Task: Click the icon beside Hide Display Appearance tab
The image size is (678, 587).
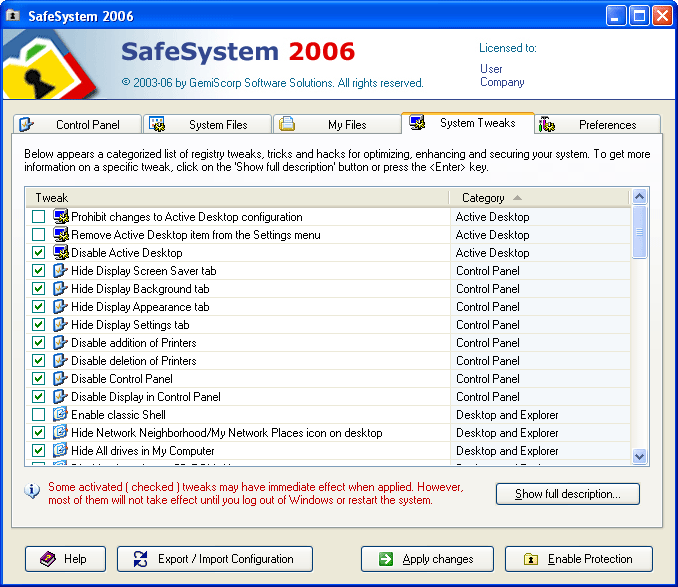Action: (60, 306)
